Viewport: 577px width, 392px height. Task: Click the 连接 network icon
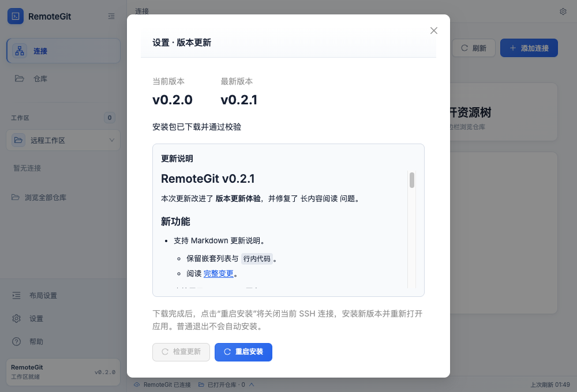(20, 51)
